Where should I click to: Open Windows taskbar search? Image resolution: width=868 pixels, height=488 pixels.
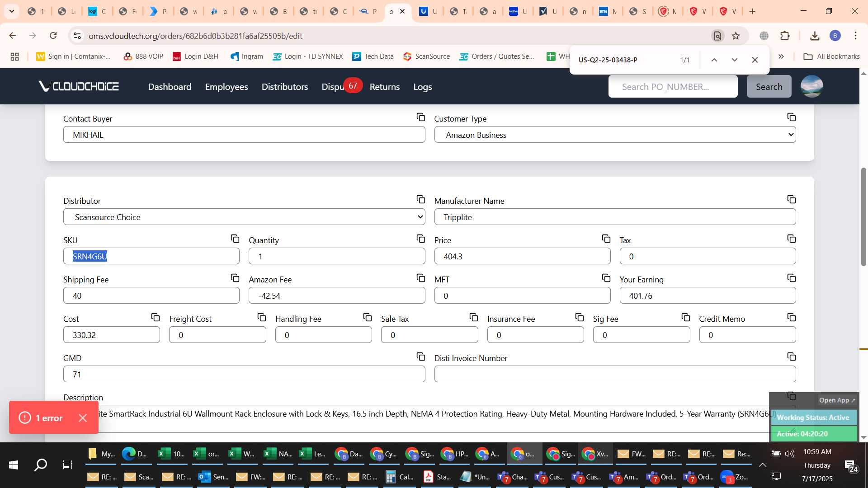(x=41, y=465)
